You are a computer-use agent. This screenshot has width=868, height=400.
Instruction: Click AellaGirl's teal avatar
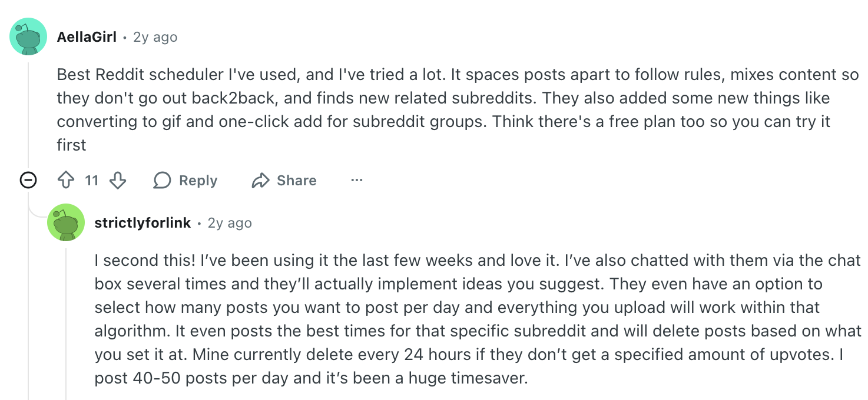pos(28,36)
